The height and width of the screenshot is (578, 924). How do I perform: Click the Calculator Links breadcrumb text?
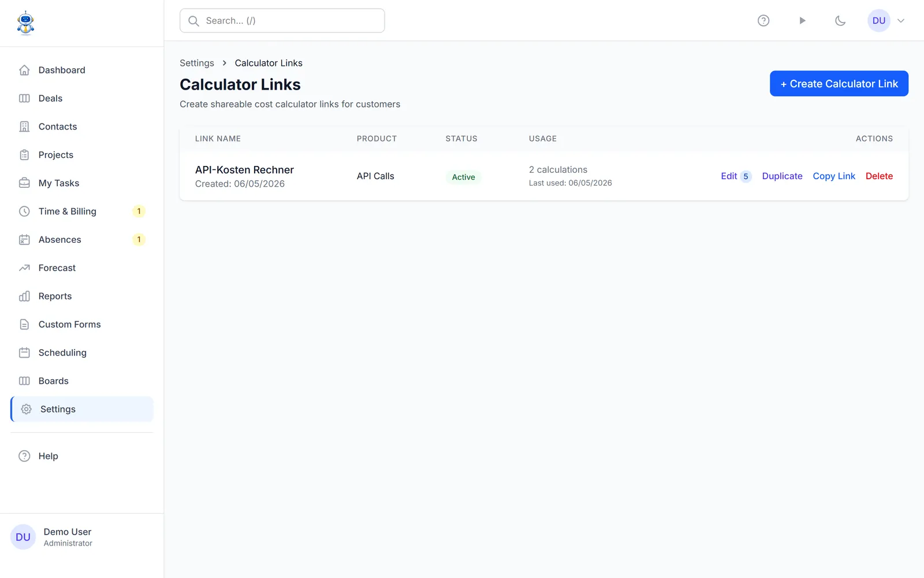[x=269, y=63]
